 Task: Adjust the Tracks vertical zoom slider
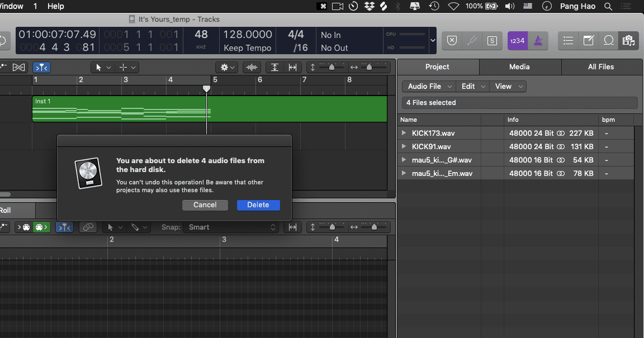332,67
